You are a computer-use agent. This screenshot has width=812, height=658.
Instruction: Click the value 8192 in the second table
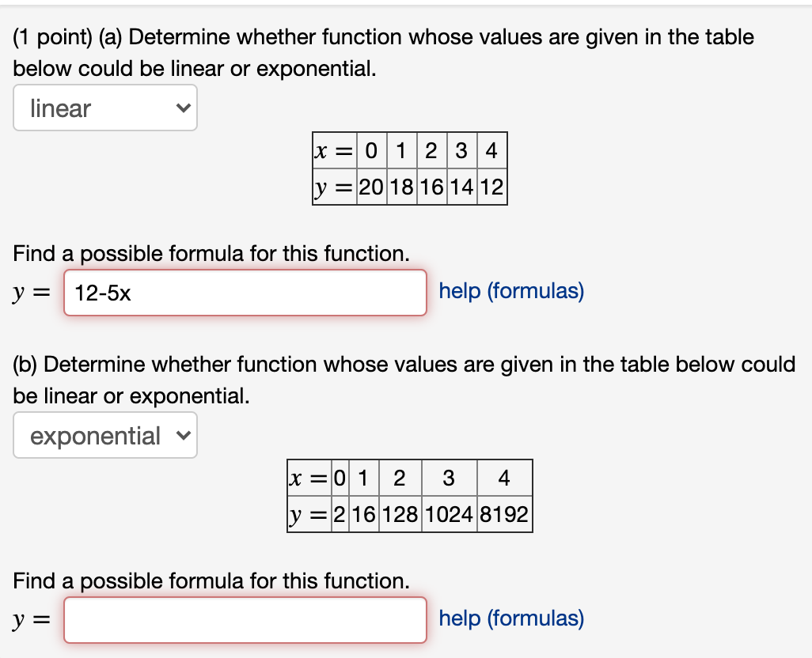(x=505, y=514)
